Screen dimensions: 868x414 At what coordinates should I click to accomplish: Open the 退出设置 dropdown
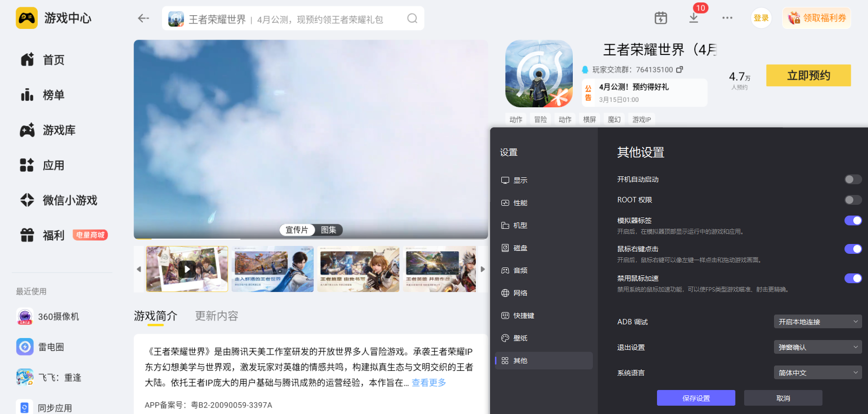tap(818, 347)
